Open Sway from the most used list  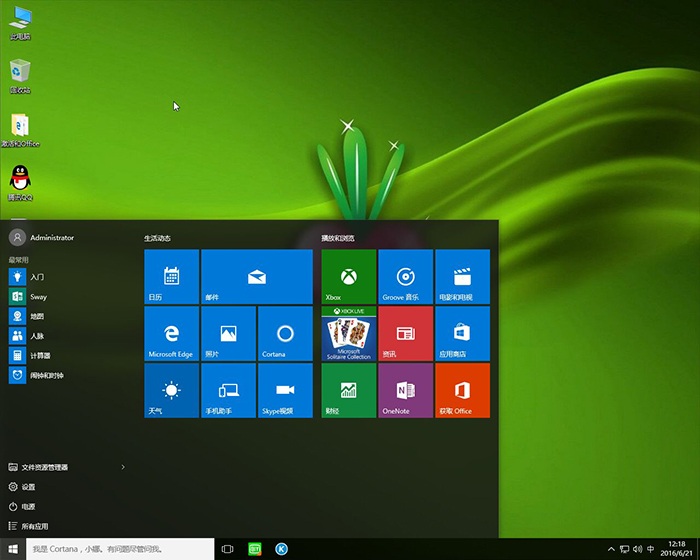pyautogui.click(x=38, y=297)
